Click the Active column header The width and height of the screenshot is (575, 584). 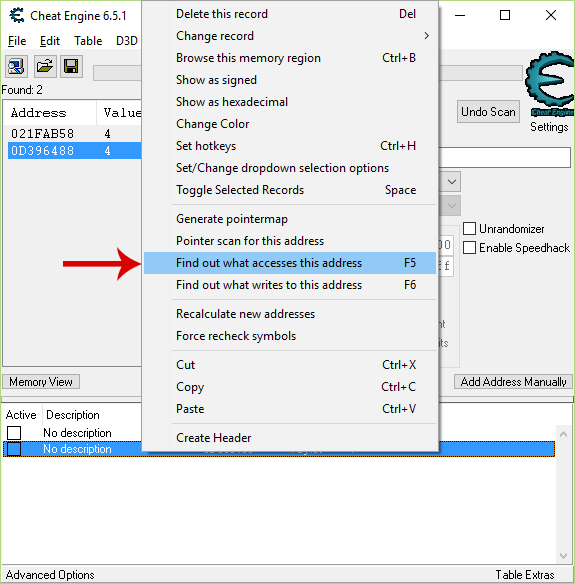[21, 415]
